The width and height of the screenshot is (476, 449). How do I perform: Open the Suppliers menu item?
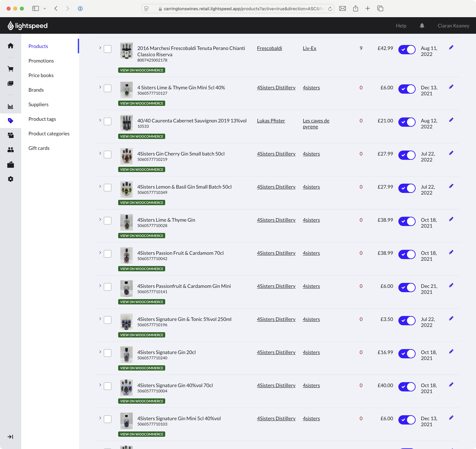[39, 105]
